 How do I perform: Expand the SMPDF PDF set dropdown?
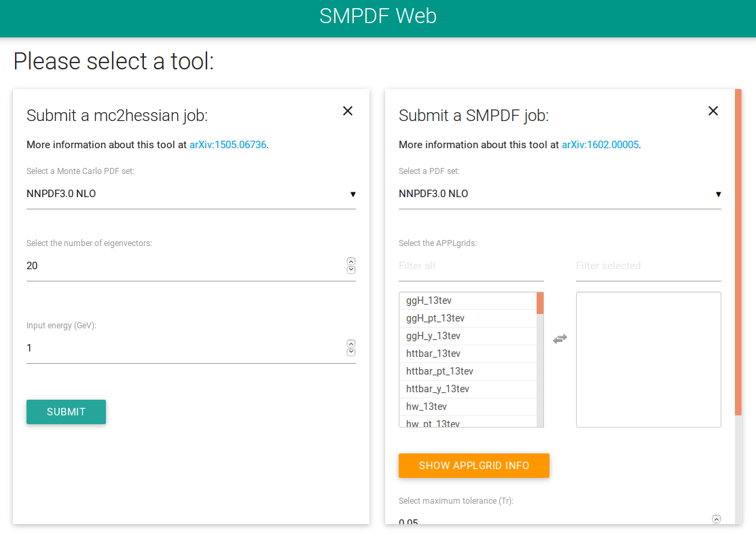pos(560,194)
